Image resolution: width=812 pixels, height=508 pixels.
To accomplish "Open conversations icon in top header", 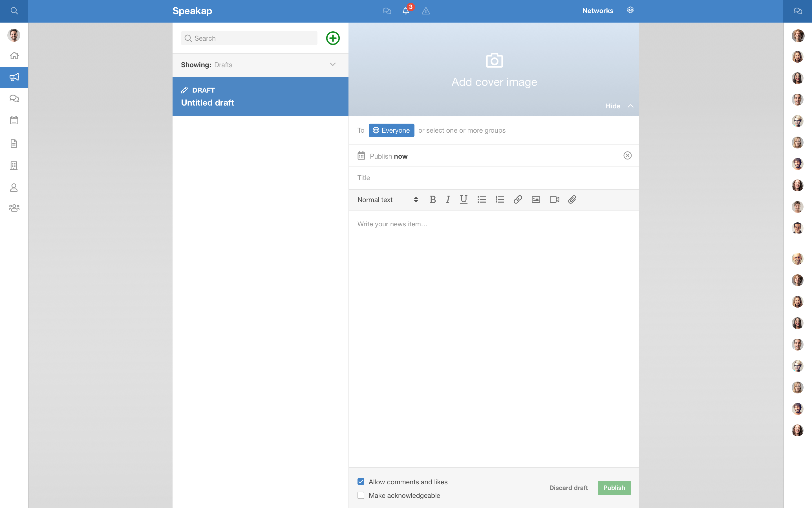I will tap(387, 11).
